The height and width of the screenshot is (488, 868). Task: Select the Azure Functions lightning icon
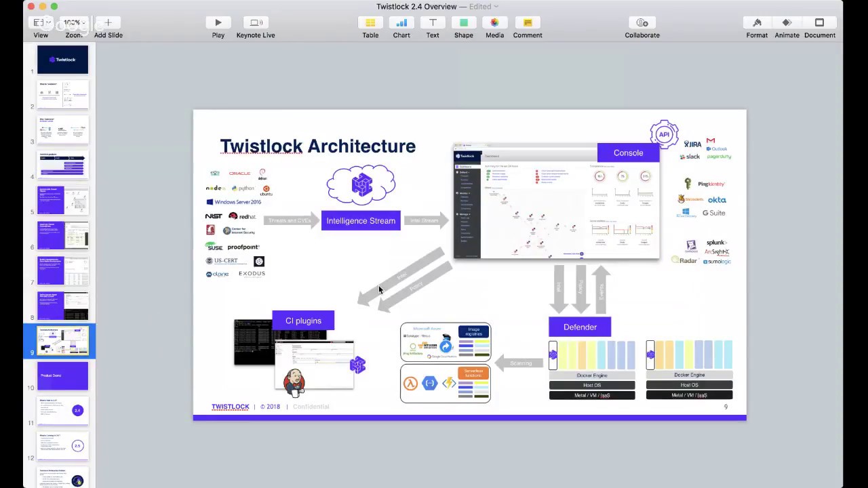[449, 384]
